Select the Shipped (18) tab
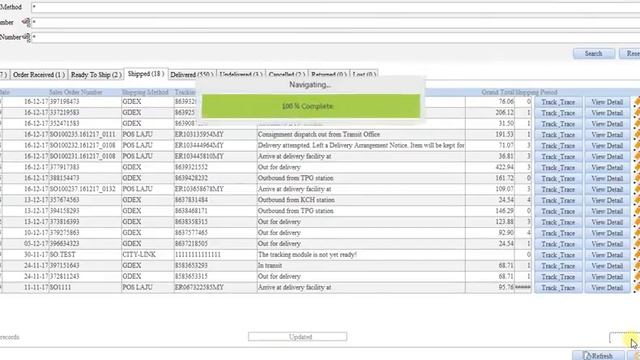Image resolution: width=640 pixels, height=360 pixels. 146,74
